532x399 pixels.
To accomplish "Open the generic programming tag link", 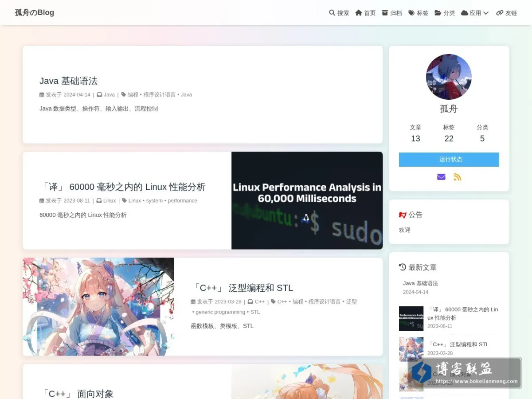I will pyautogui.click(x=220, y=312).
